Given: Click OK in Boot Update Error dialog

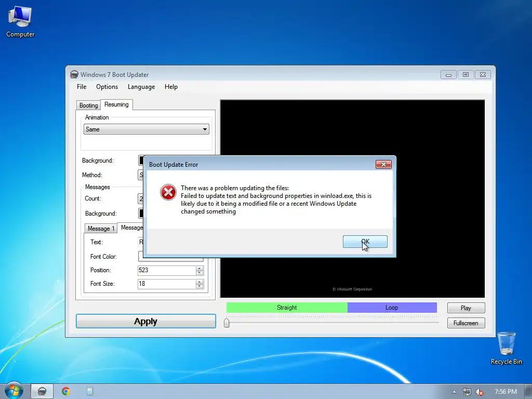Looking at the screenshot, I should click(x=365, y=242).
